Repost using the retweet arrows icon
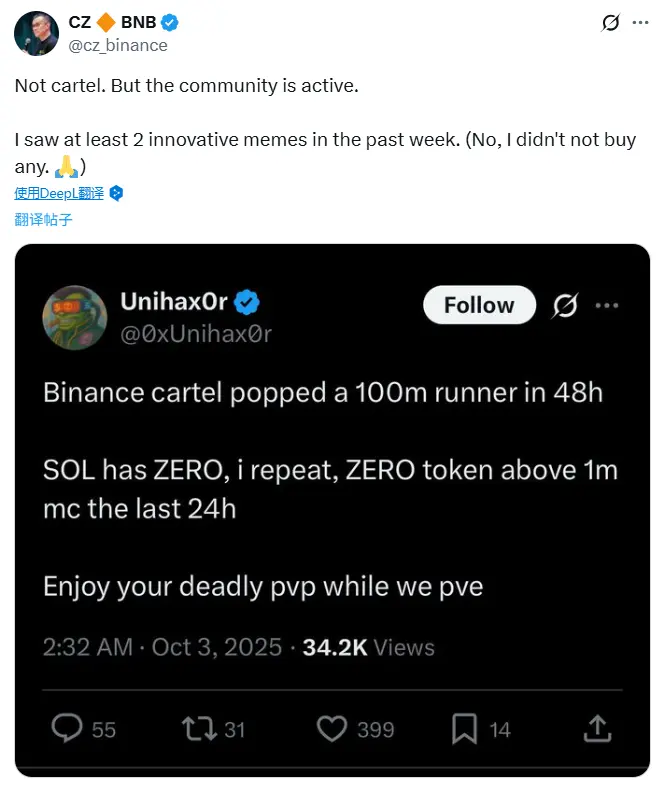 (199, 729)
